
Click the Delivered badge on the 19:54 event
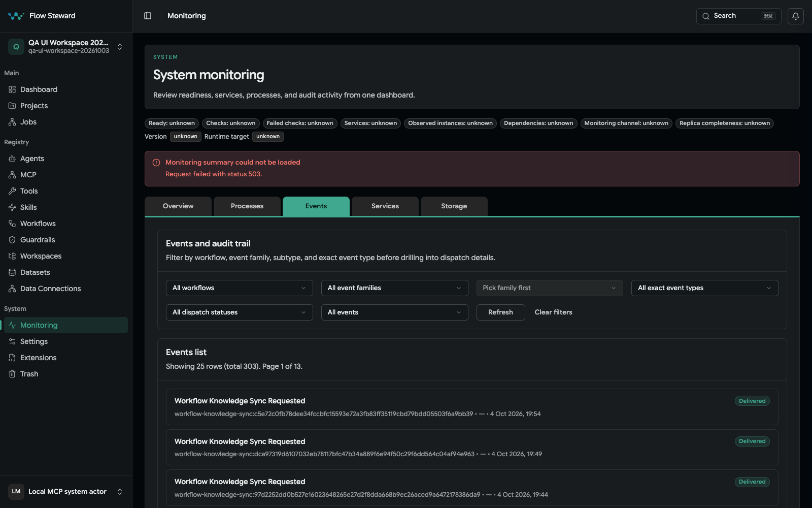752,401
